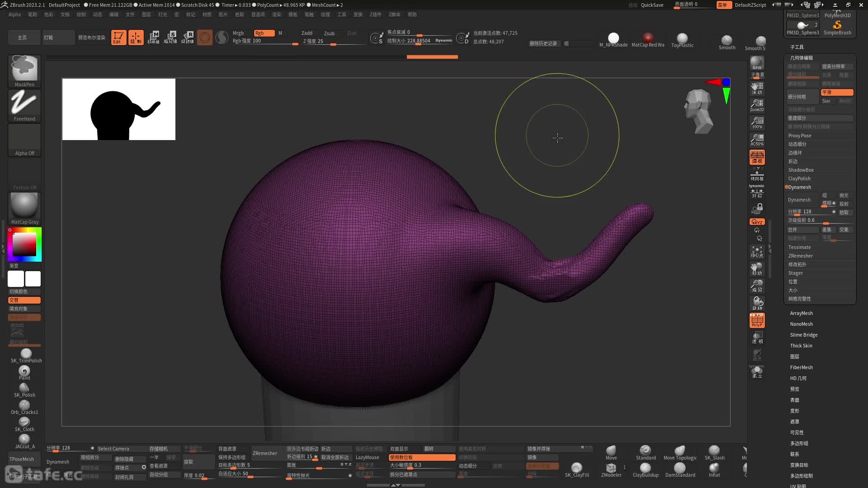Viewport: 868px width, 488px height.
Task: Select the Smooth brush icon
Action: (x=727, y=42)
